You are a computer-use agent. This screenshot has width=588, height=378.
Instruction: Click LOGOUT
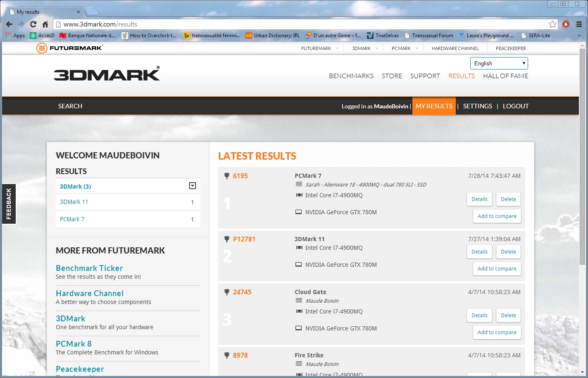[x=516, y=106]
